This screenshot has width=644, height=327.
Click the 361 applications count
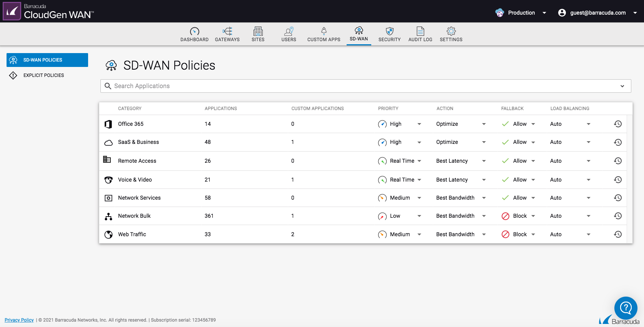[209, 216]
